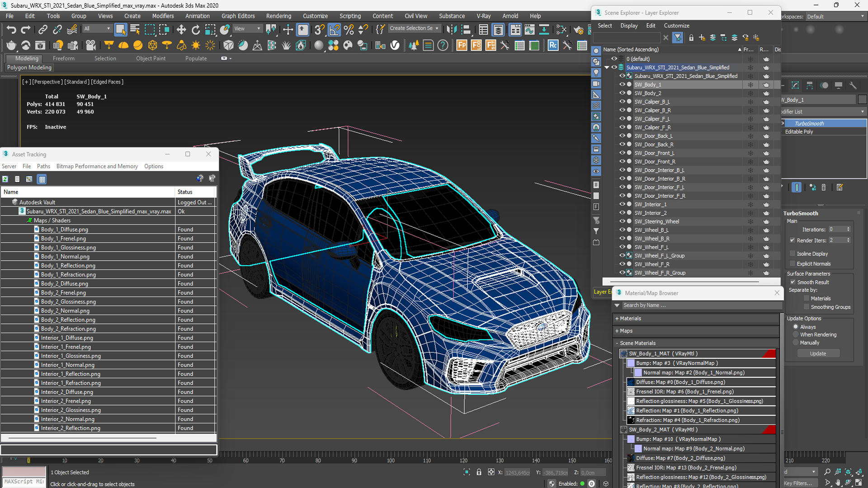This screenshot has width=868, height=488.
Task: Click the Polygon Modeling panel label
Action: click(x=29, y=68)
